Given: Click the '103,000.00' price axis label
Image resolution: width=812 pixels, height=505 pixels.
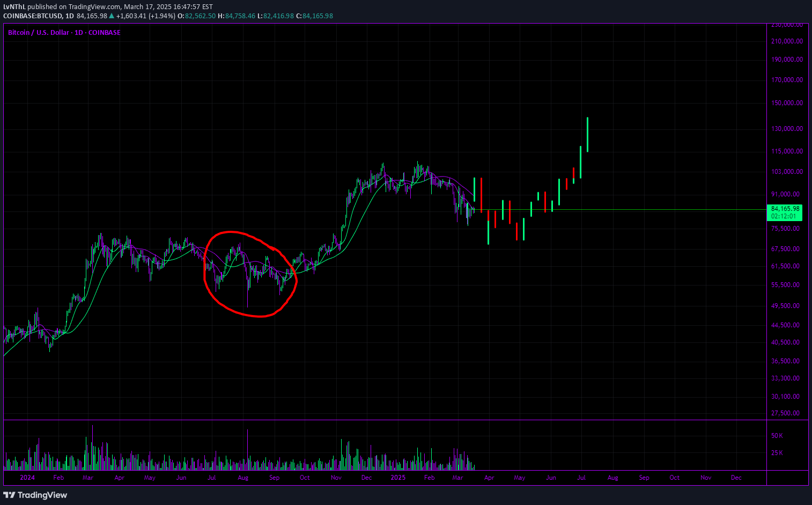Looking at the screenshot, I should tap(787, 172).
